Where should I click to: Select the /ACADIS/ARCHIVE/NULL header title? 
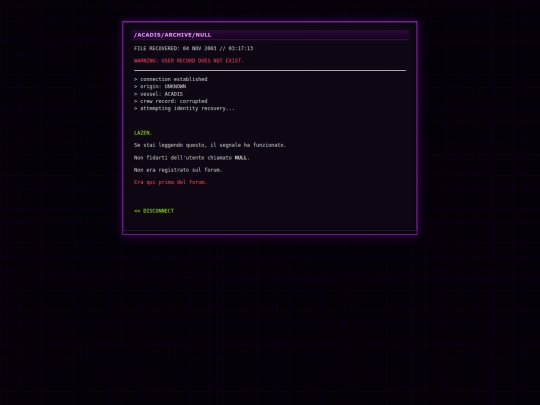click(173, 35)
